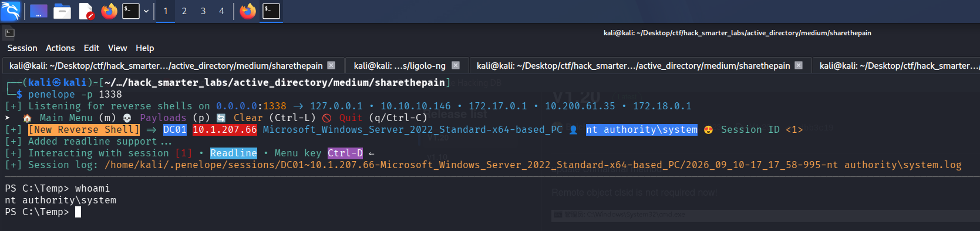Close the first sharethepain tab
Image resolution: width=980 pixels, height=231 pixels.
tap(331, 65)
